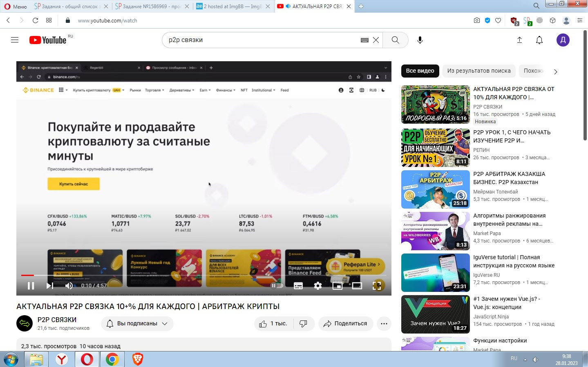Open Chrome from the taskbar
588x367 pixels.
point(112,359)
